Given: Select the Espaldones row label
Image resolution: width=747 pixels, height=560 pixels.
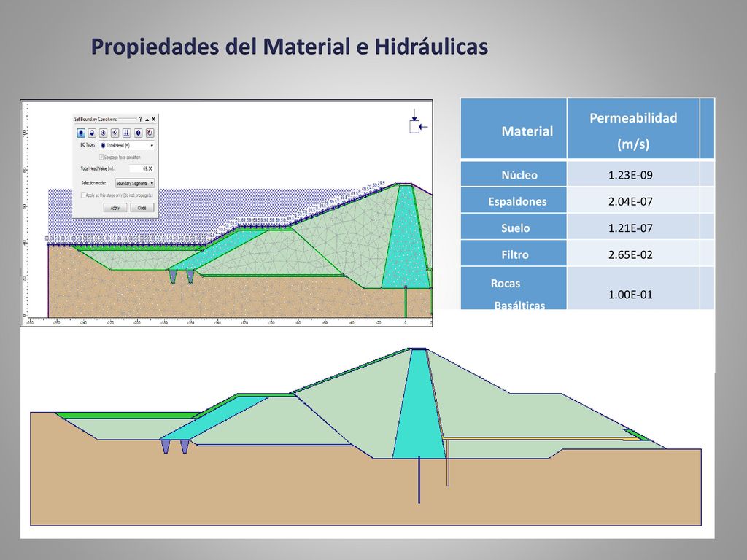Looking at the screenshot, I should pos(514,201).
